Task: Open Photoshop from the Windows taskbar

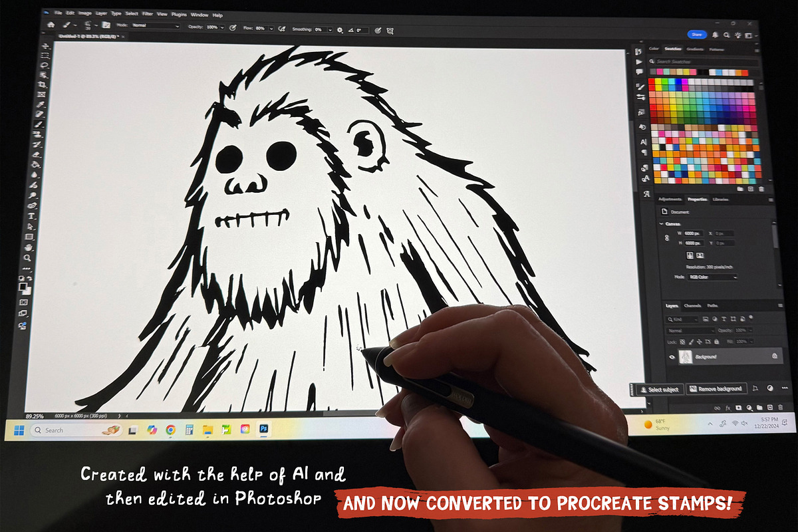Action: [264, 430]
